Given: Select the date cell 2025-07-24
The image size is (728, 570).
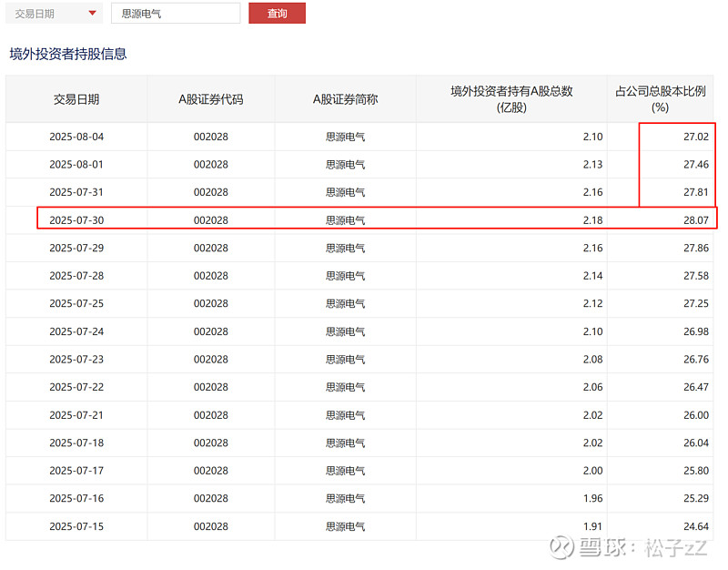Looking at the screenshot, I should [x=76, y=331].
